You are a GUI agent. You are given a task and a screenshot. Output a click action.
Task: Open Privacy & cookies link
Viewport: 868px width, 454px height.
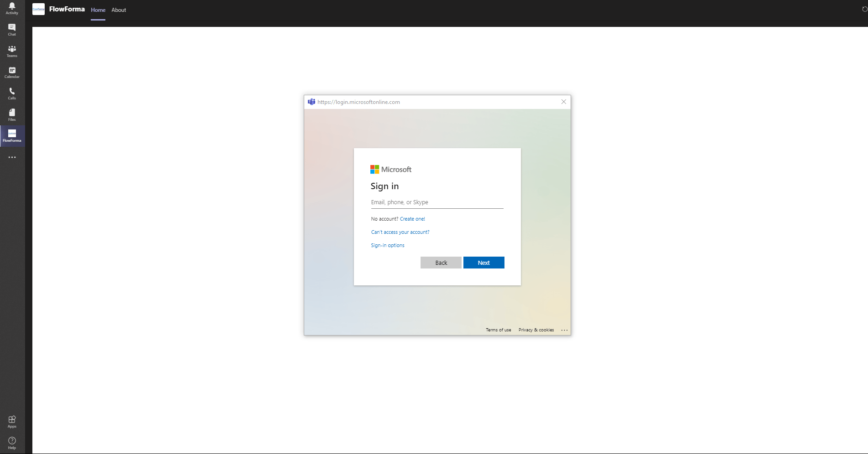pyautogui.click(x=536, y=330)
